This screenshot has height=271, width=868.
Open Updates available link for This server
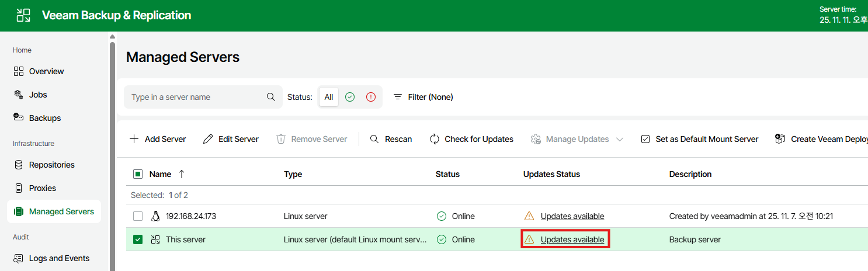(572, 239)
